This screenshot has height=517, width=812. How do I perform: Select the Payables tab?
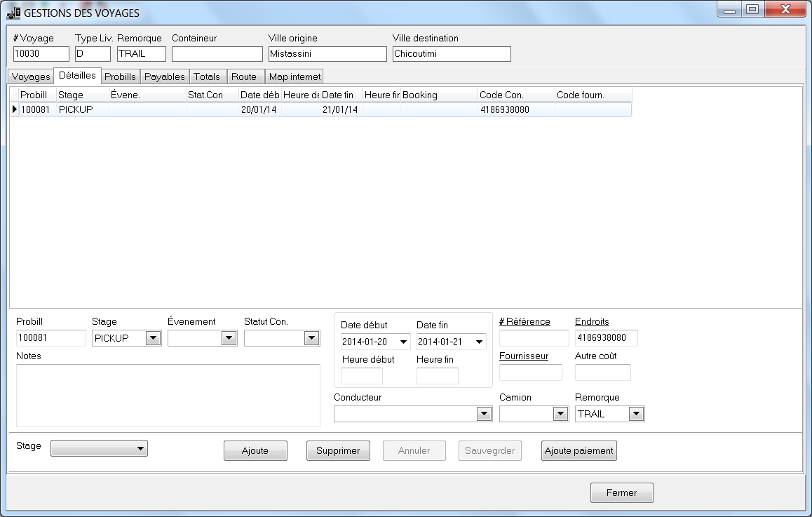(164, 76)
